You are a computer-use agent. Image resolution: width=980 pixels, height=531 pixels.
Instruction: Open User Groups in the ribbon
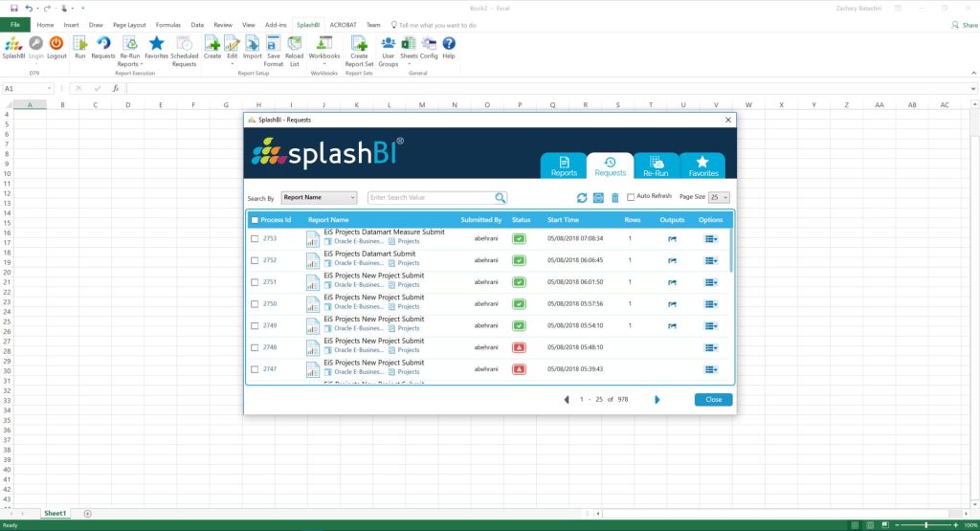389,43
